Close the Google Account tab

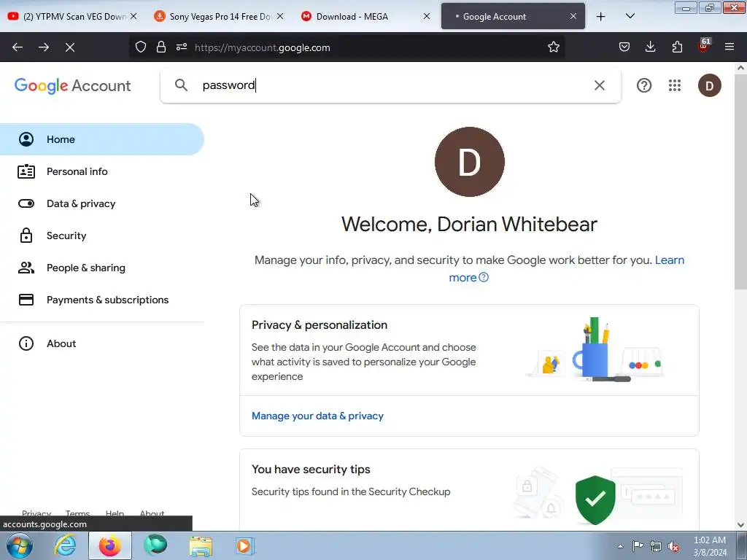(573, 16)
